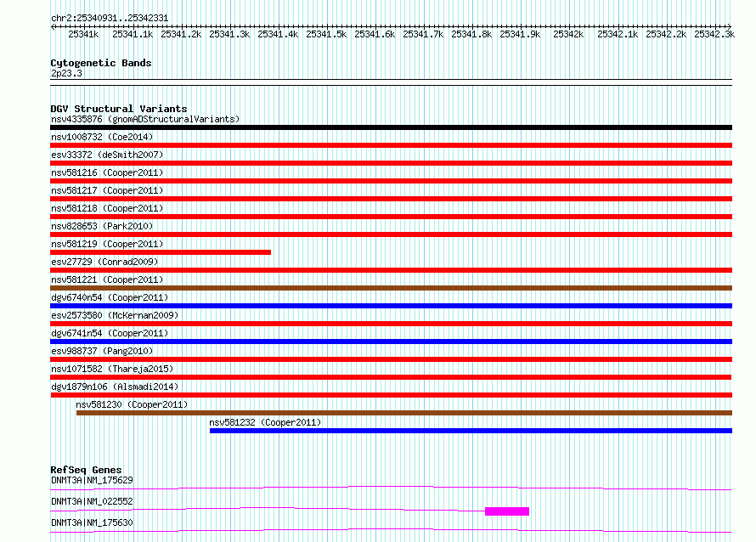756x542 pixels.
Task: Click the blue bar under dgv6741n54
Action: tap(391, 342)
